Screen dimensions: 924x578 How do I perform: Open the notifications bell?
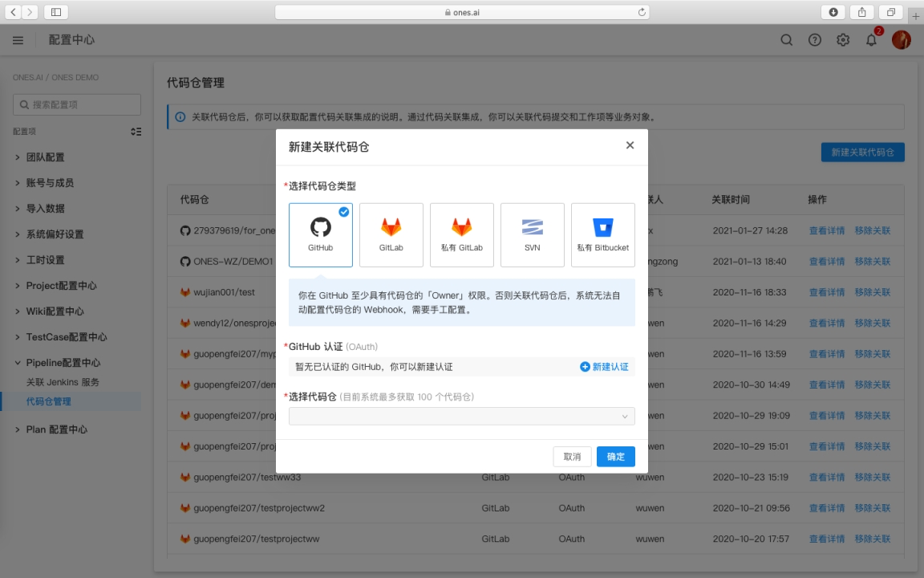(871, 40)
